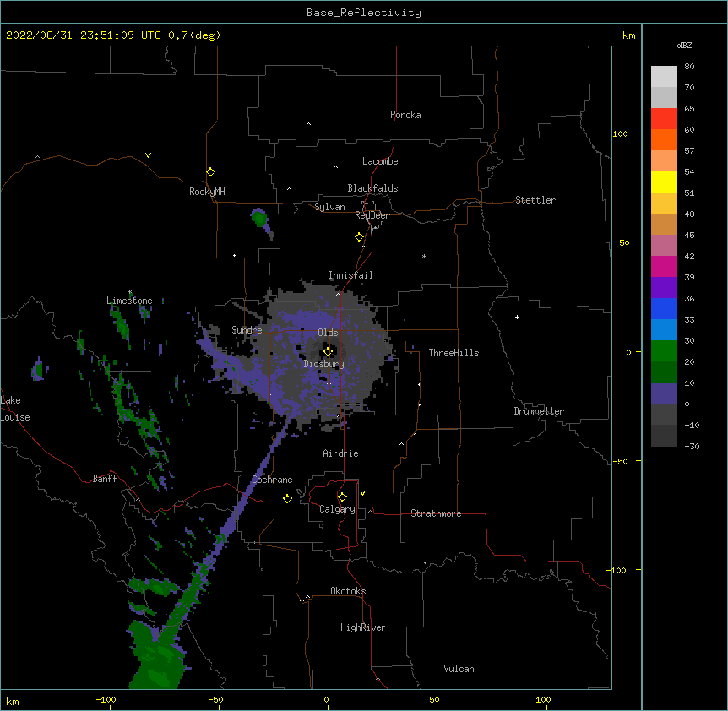Click the white caret marker below Ponoka
This screenshot has height=711, width=728.
coord(308,124)
